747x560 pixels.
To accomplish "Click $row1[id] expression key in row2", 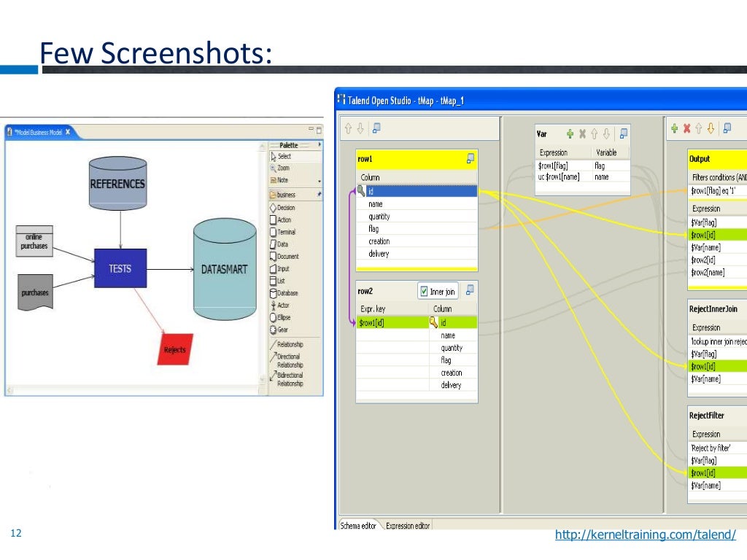I will tap(392, 323).
